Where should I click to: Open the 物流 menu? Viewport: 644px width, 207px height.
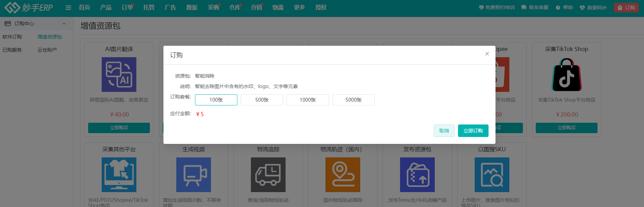pos(278,8)
